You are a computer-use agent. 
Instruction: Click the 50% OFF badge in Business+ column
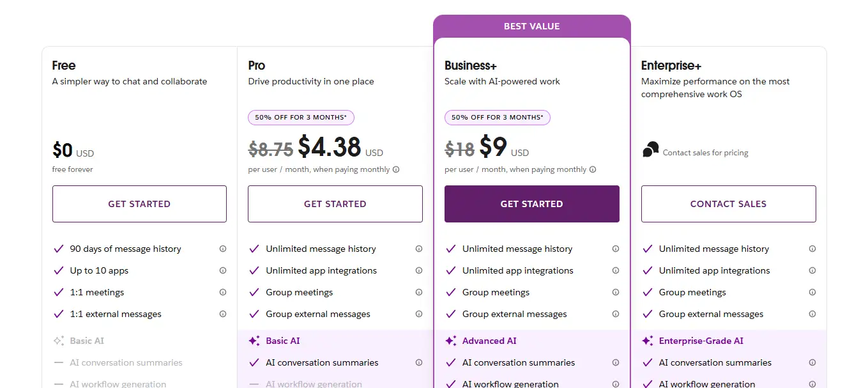pyautogui.click(x=497, y=117)
